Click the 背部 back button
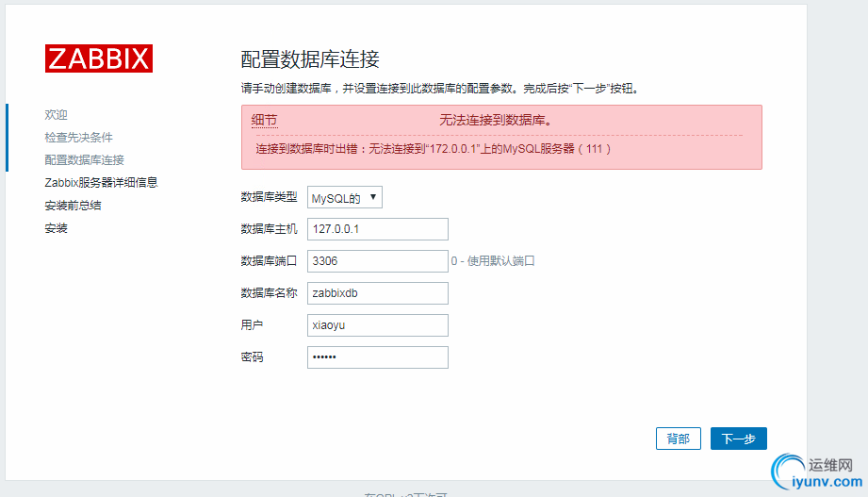Screen dimensions: 868x497 [x=679, y=439]
